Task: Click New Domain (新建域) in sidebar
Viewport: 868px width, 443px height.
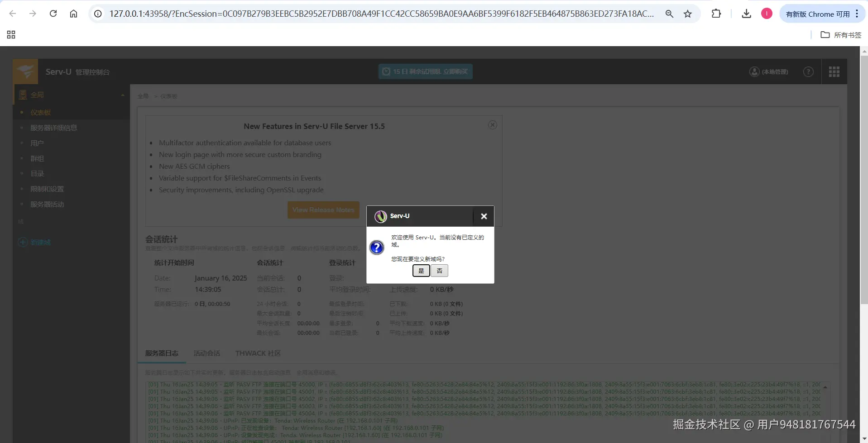Action: 34,242
